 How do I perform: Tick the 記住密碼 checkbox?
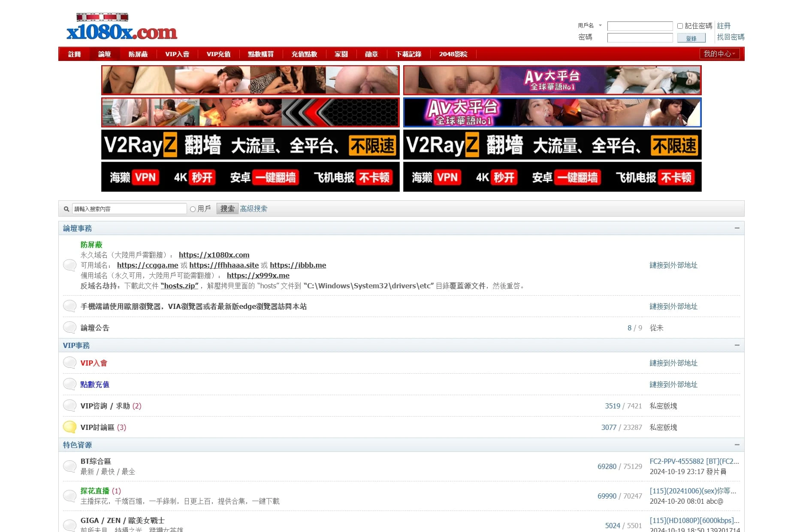click(x=680, y=26)
